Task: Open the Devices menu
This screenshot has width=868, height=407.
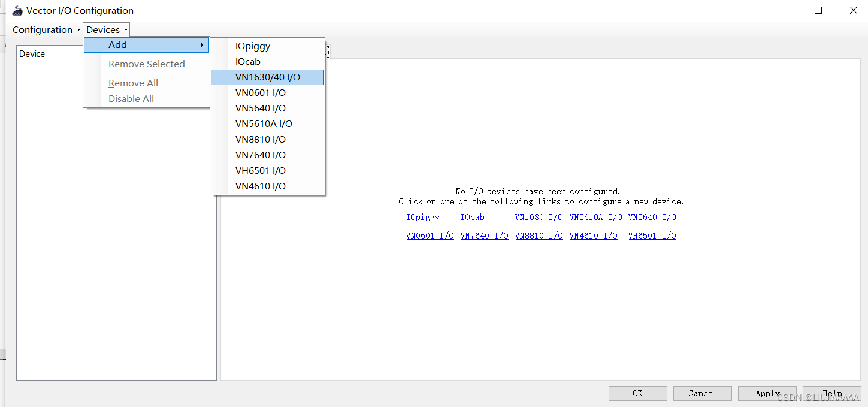Action: (x=107, y=30)
